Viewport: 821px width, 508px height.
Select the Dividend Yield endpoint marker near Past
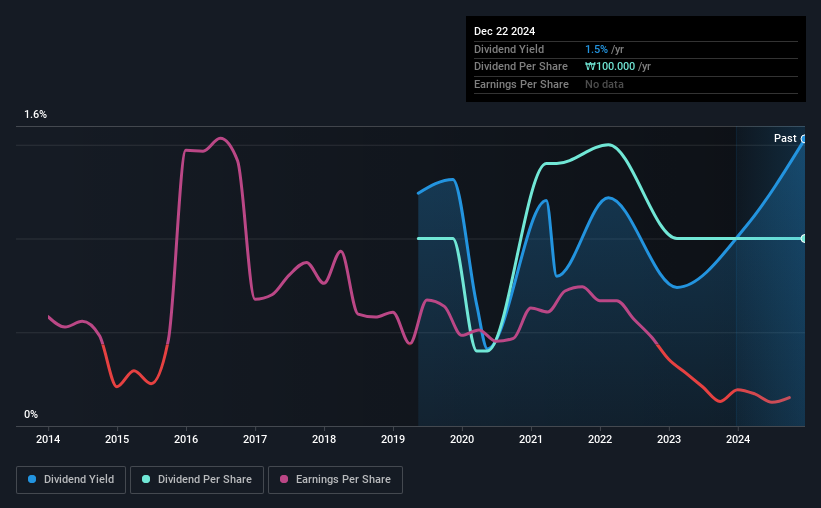(x=804, y=139)
